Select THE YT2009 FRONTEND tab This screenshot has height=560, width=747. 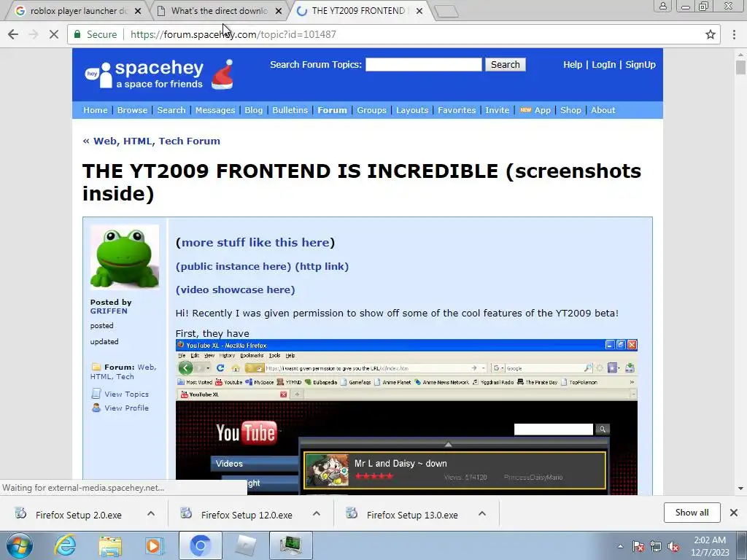358,10
